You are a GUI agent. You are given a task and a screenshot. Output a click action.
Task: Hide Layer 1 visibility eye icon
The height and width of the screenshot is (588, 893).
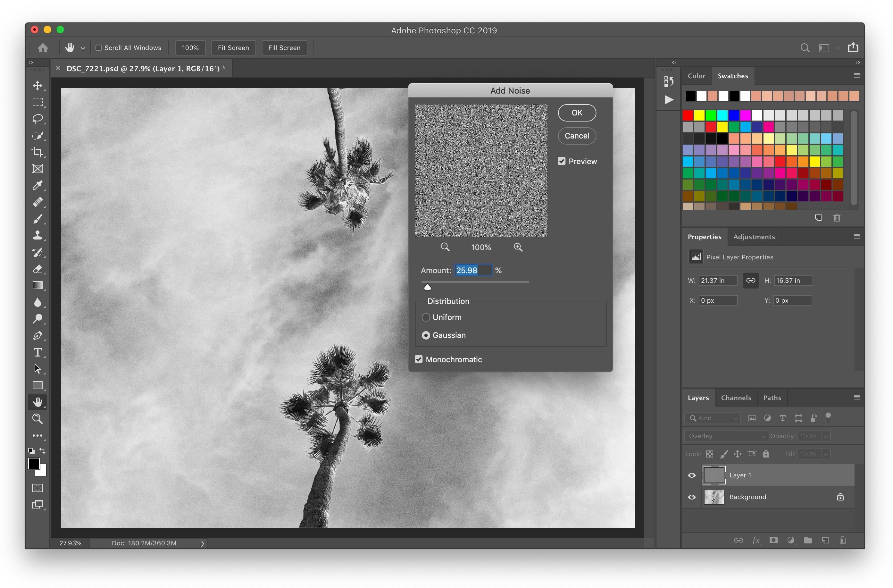(x=692, y=474)
